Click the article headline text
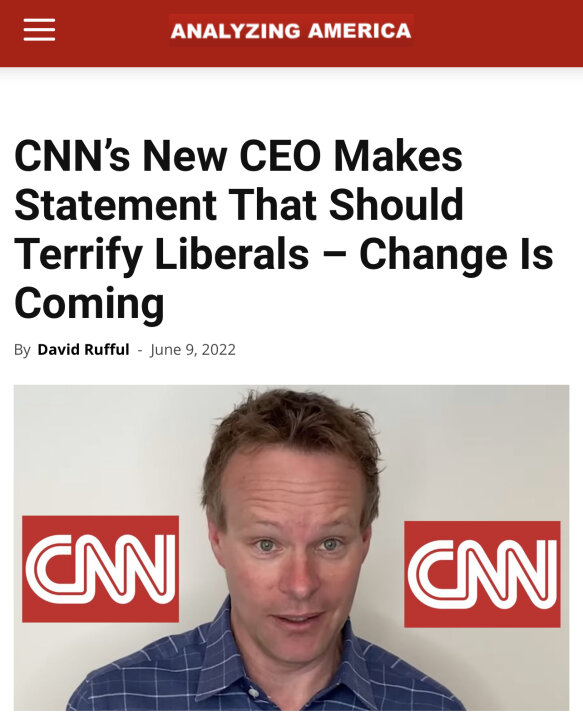This screenshot has width=583, height=720. click(x=284, y=229)
